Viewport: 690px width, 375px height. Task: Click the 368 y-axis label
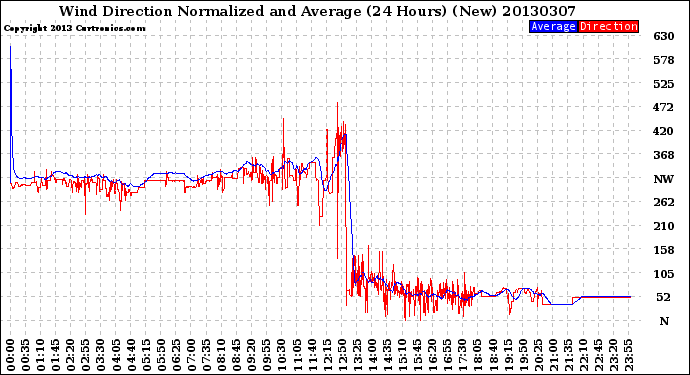click(664, 155)
